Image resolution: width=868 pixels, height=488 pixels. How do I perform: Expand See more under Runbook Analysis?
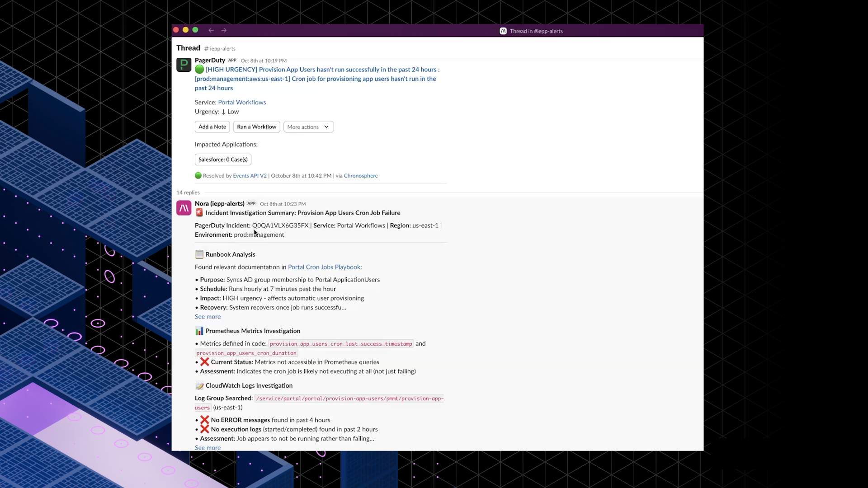(208, 317)
